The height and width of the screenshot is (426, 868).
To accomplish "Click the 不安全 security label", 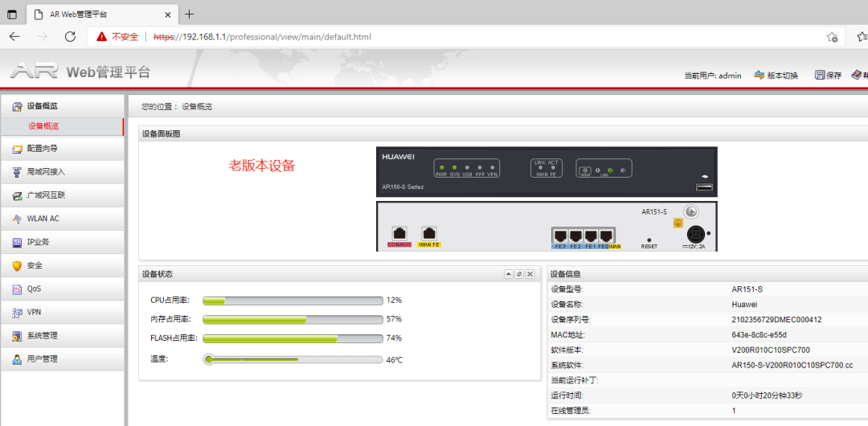I will click(x=125, y=37).
